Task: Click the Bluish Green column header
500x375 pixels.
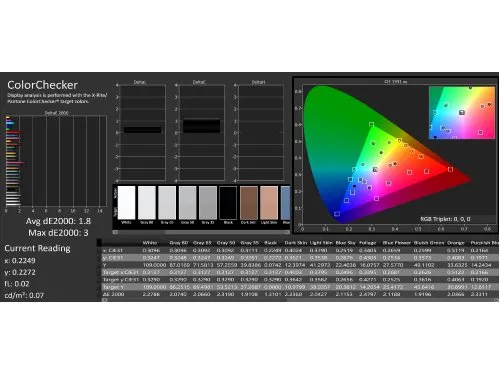Action: tap(429, 243)
